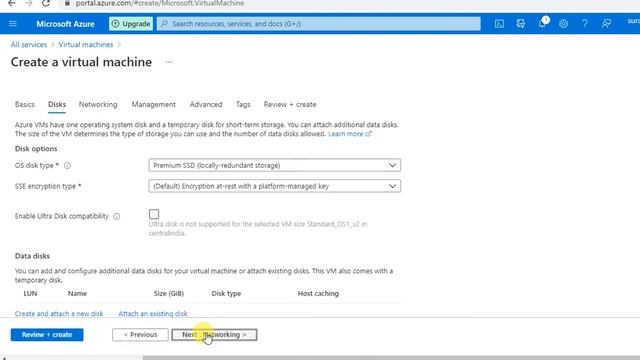Open the SSE encryption type dropdown
640x360 pixels.
pyautogui.click(x=275, y=186)
